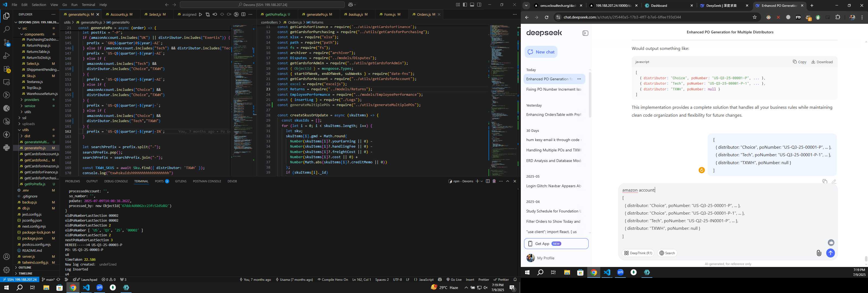The height and width of the screenshot is (293, 868).
Task: Toggle DeepThink (R1) mode
Action: [x=638, y=253]
